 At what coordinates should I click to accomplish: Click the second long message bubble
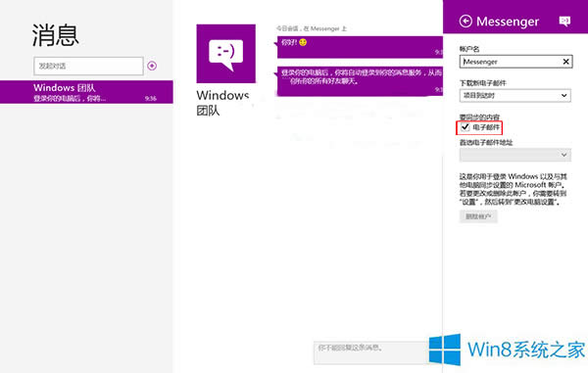(x=360, y=81)
